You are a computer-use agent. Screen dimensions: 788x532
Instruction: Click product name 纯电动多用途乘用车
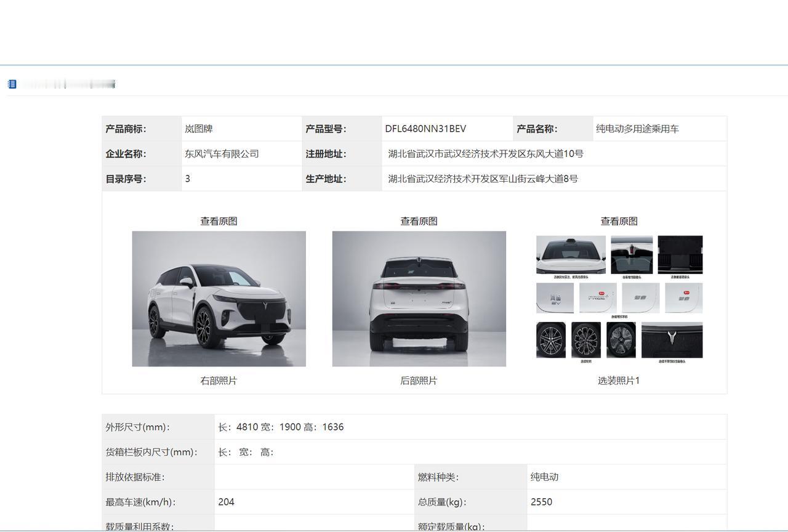637,129
